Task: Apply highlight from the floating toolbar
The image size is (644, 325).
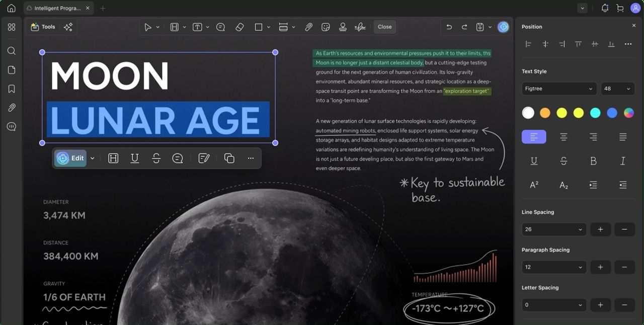Action: tap(113, 158)
